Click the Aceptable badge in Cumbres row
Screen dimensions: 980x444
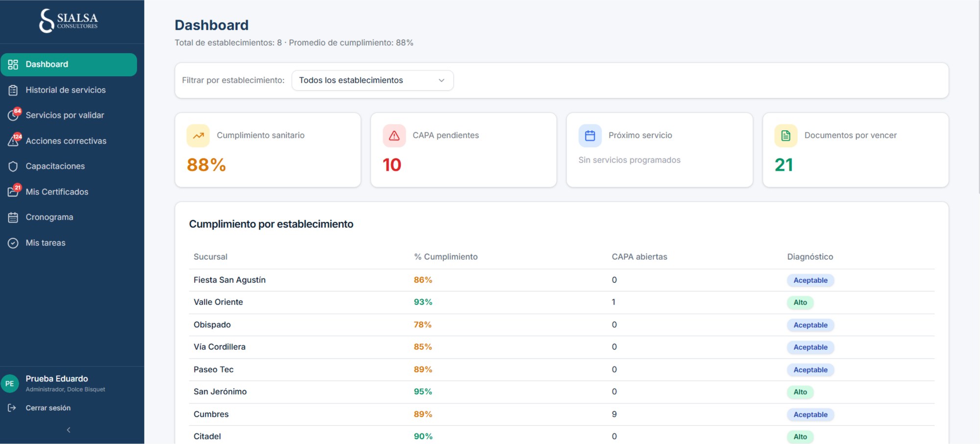point(810,415)
